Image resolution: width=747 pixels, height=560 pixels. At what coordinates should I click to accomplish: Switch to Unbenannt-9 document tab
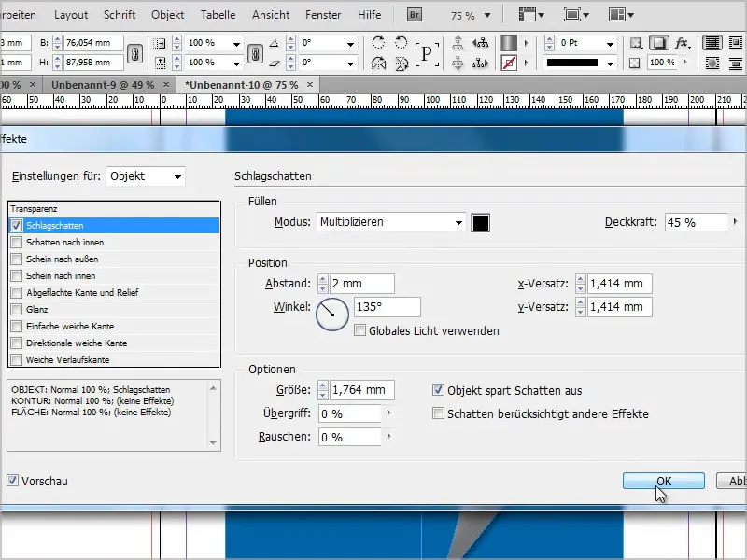pyautogui.click(x=103, y=85)
